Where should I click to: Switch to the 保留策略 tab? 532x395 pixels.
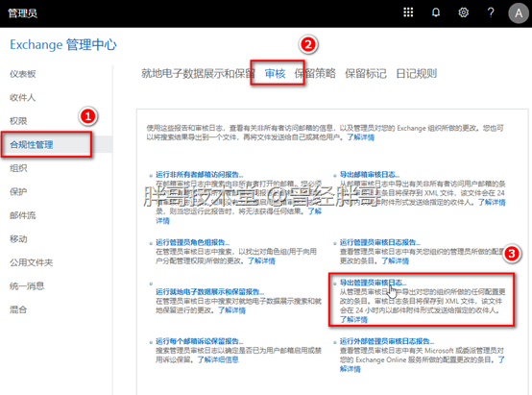point(315,73)
